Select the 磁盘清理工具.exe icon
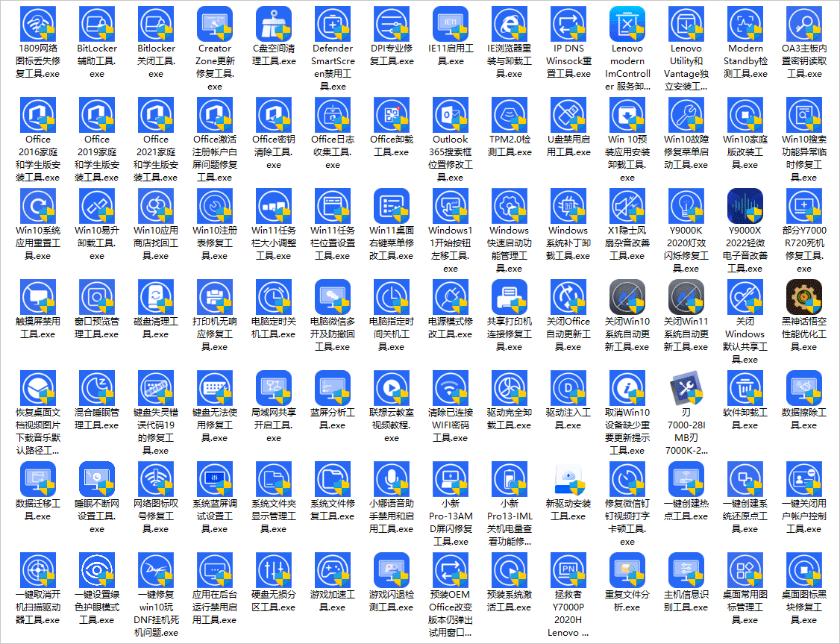The image size is (840, 644). pos(156,298)
